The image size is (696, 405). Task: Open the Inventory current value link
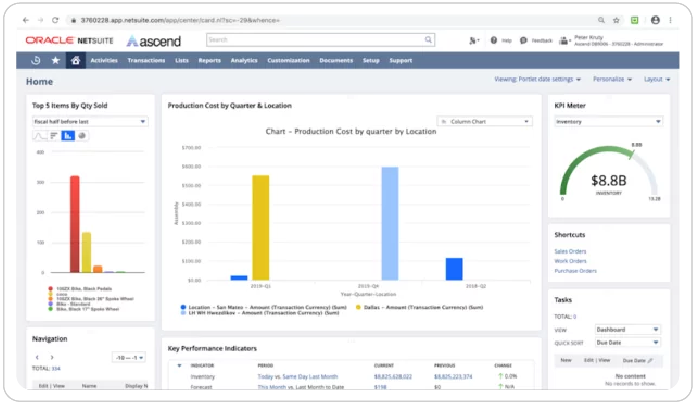pos(392,377)
